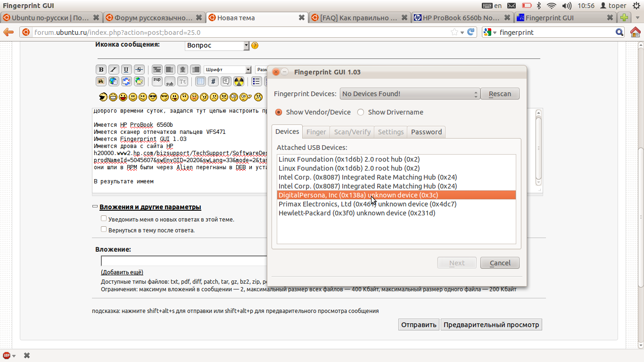644x362 pixels.
Task: Toggle bold formatting in the forum editor
Action: click(101, 70)
